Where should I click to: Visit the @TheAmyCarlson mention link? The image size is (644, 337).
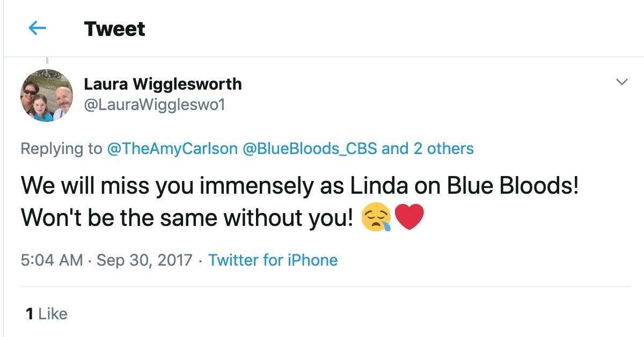pyautogui.click(x=172, y=149)
